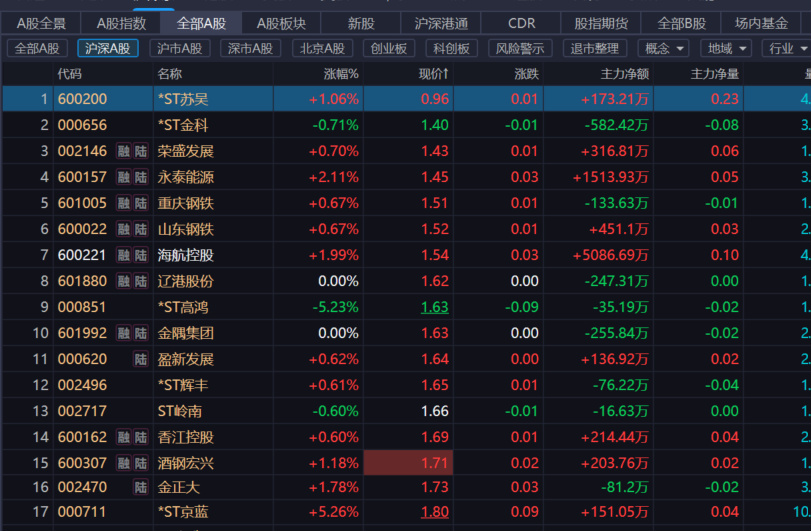Switch to the CDR tab

pyautogui.click(x=521, y=23)
